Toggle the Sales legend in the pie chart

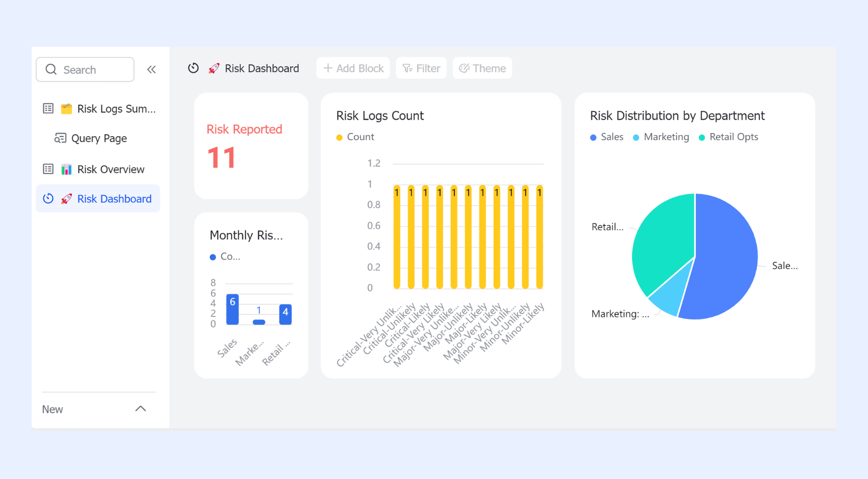607,137
